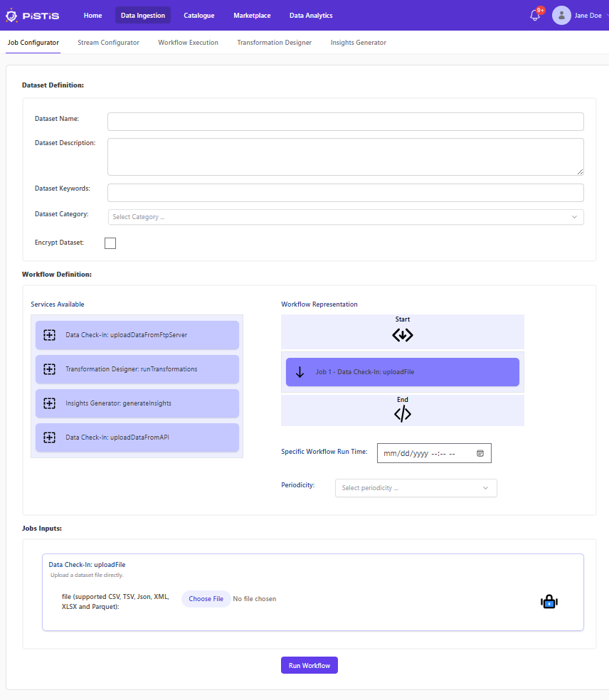This screenshot has width=609, height=700.
Task: Focus the Dataset Description text area
Action: 346,157
